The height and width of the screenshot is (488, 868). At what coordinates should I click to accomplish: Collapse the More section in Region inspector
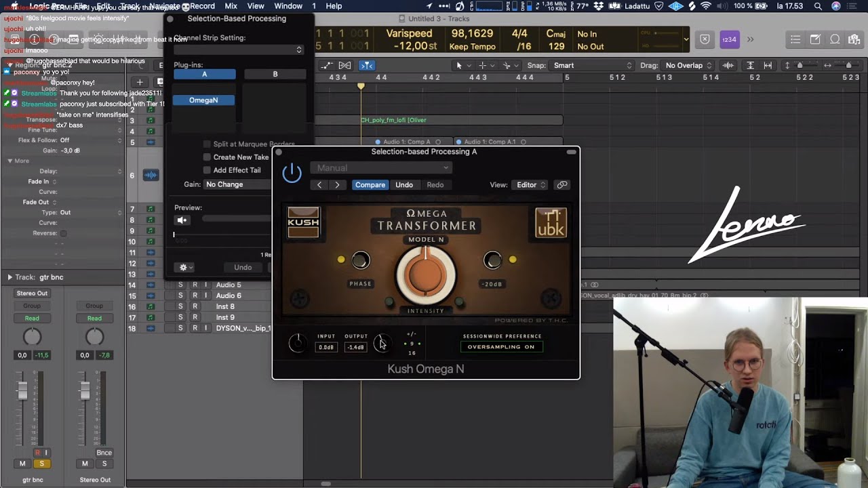click(x=9, y=161)
